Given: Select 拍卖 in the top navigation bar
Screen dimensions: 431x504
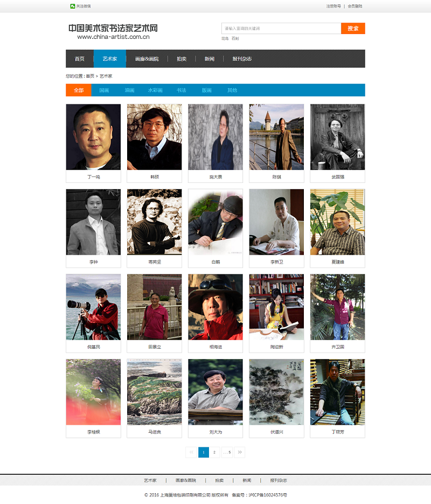Looking at the screenshot, I should 182,59.
